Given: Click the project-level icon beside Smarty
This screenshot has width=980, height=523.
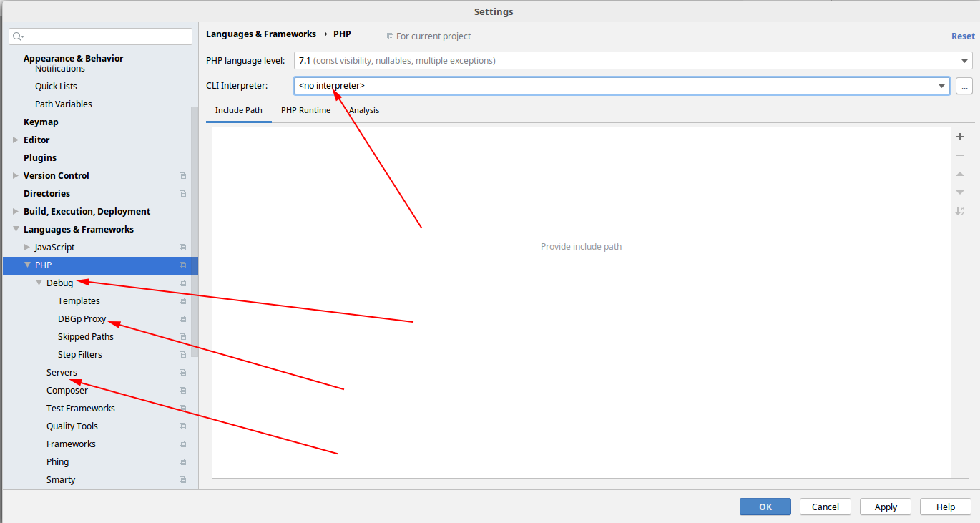Looking at the screenshot, I should (182, 480).
